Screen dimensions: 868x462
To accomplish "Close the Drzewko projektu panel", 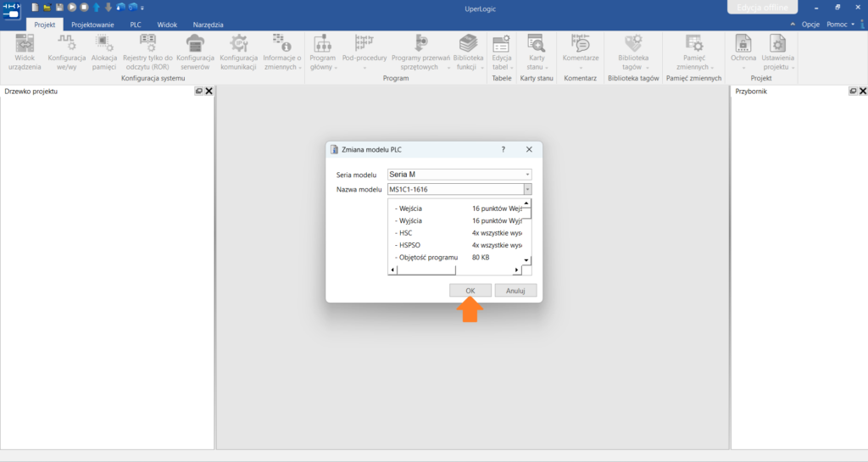I will (209, 91).
